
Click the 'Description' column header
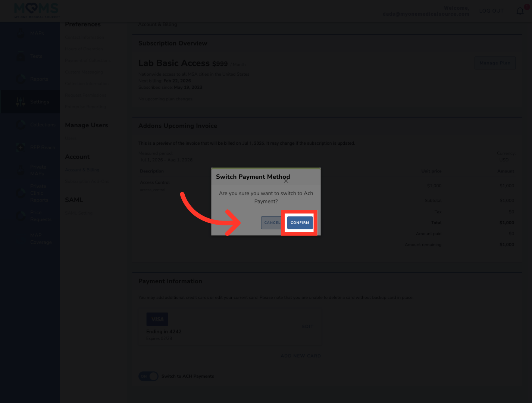pyautogui.click(x=152, y=171)
